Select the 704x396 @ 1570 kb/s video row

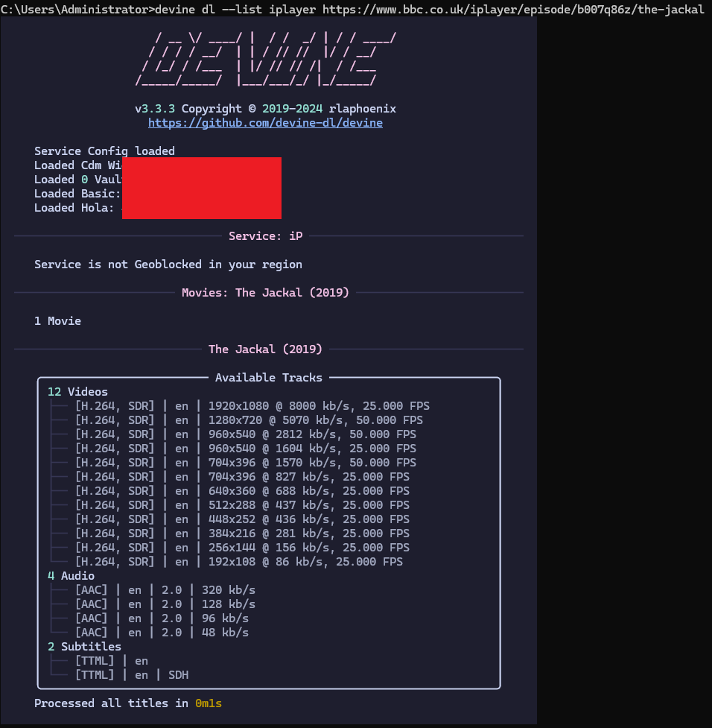pos(246,463)
